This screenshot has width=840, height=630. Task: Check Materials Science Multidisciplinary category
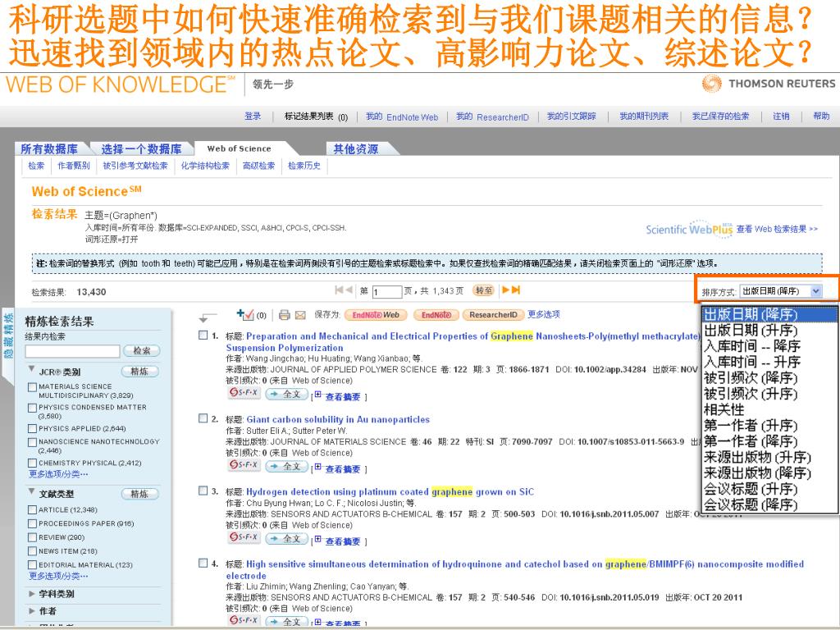click(33, 387)
